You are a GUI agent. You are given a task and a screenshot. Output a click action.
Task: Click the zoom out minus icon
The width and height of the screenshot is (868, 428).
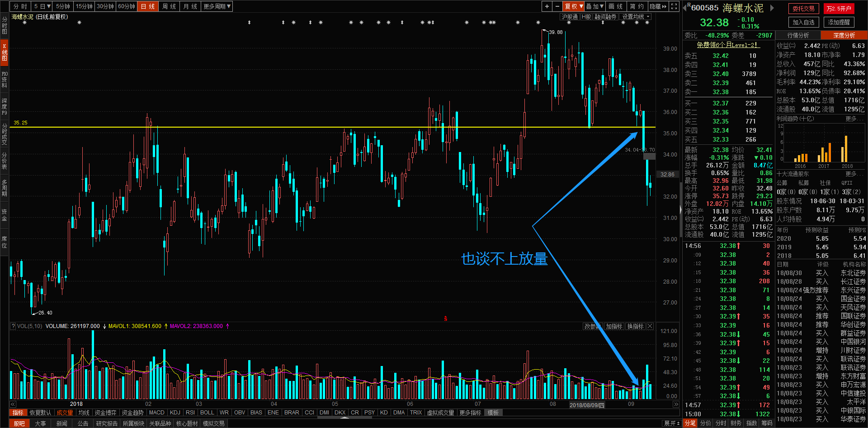(x=557, y=6)
